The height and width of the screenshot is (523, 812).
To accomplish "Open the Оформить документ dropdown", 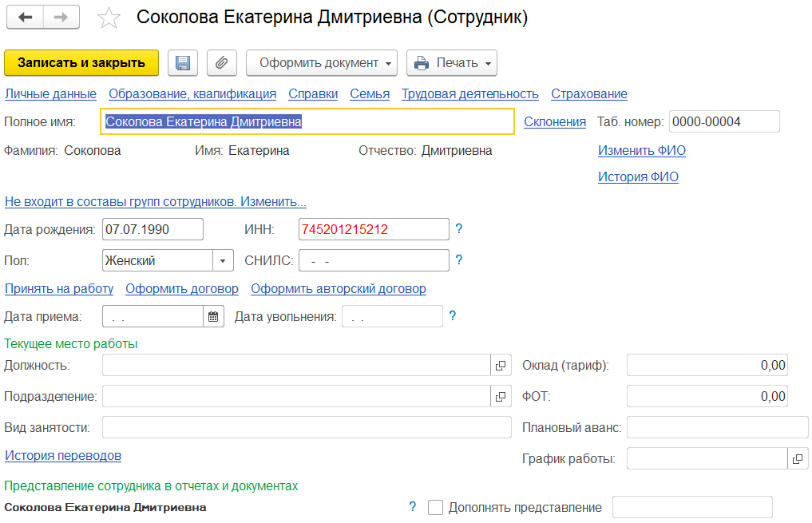I will click(x=321, y=63).
